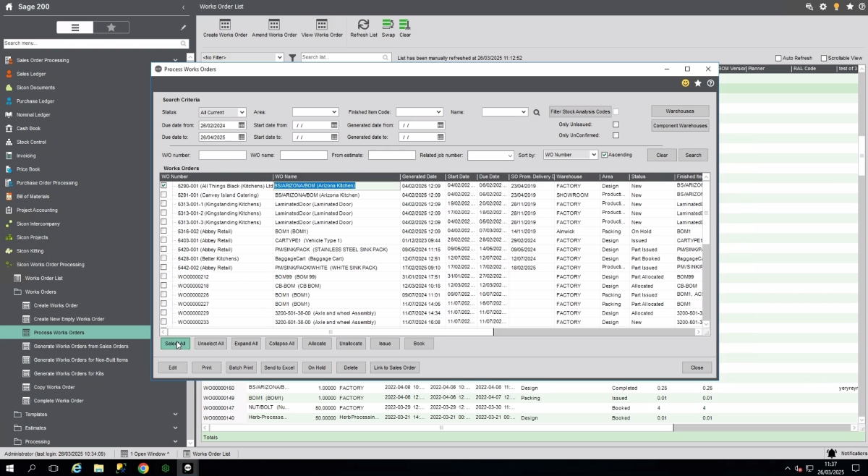Open the settings gear icon in top bar
Image resolution: width=868 pixels, height=476 pixels.
[822, 7]
